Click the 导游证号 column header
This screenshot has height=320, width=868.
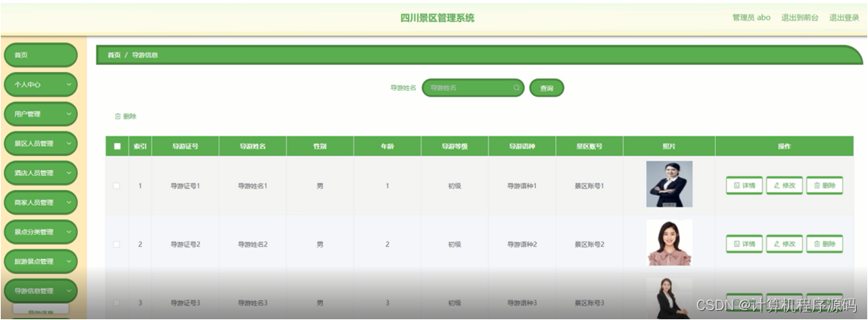(x=185, y=147)
